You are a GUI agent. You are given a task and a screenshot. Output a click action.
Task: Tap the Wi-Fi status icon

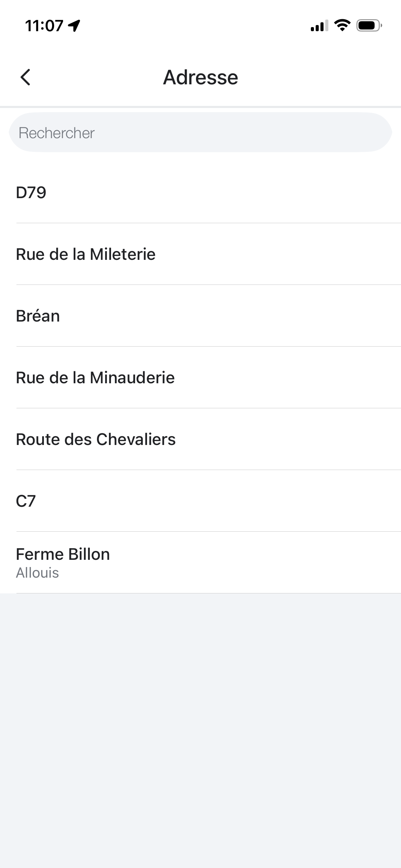coord(342,25)
